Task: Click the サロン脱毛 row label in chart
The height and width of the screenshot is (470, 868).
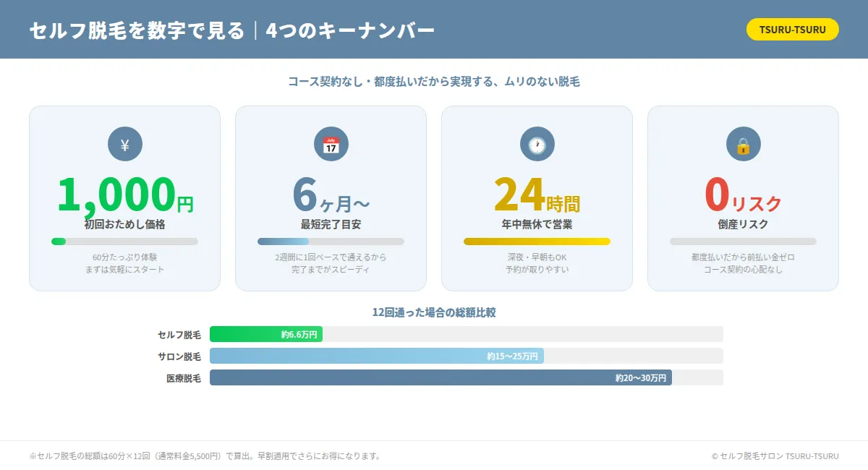Action: coord(179,356)
